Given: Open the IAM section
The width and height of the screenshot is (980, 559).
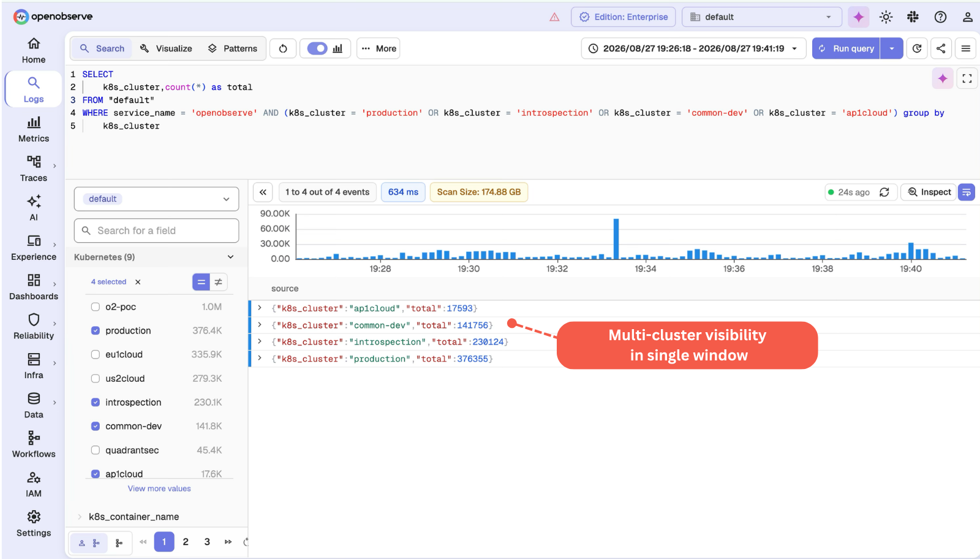Looking at the screenshot, I should click(x=34, y=484).
